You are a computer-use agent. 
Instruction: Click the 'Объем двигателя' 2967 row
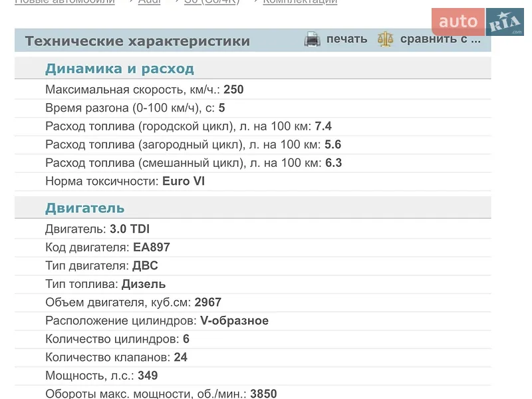pyautogui.click(x=253, y=303)
